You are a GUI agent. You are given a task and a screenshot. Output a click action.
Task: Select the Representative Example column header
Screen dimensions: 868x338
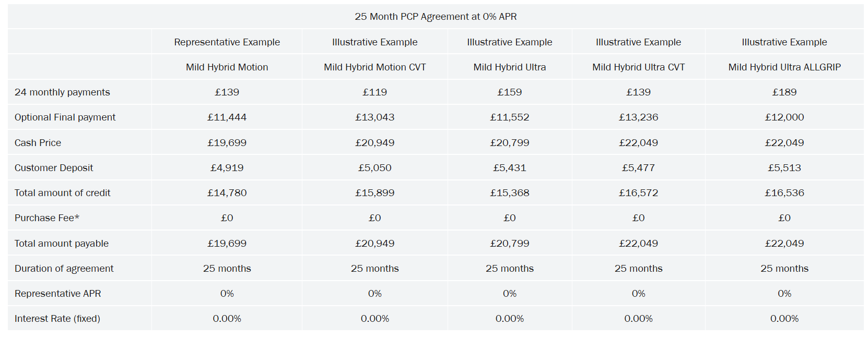[x=227, y=42]
